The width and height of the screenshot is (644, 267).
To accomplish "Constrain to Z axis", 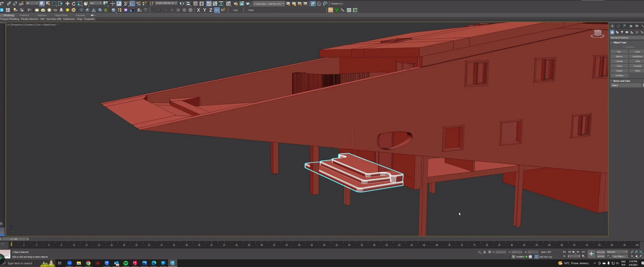I will pyautogui.click(x=211, y=10).
